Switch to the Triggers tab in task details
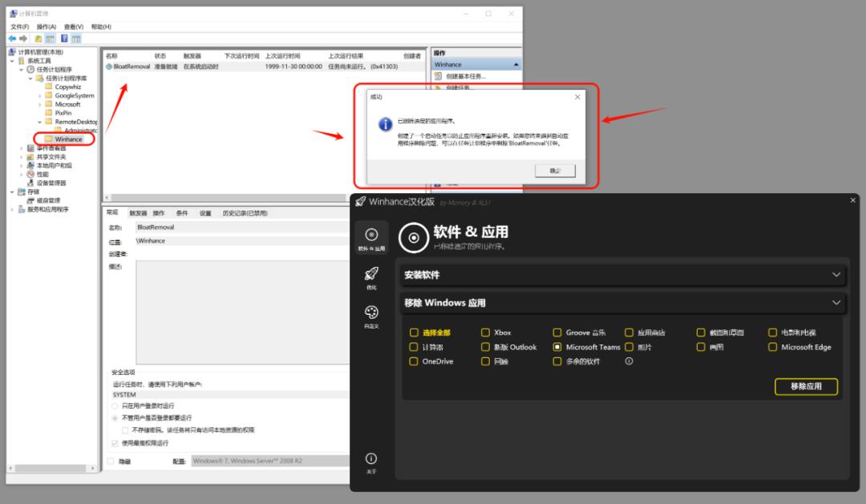This screenshot has width=866, height=504. coord(138,213)
